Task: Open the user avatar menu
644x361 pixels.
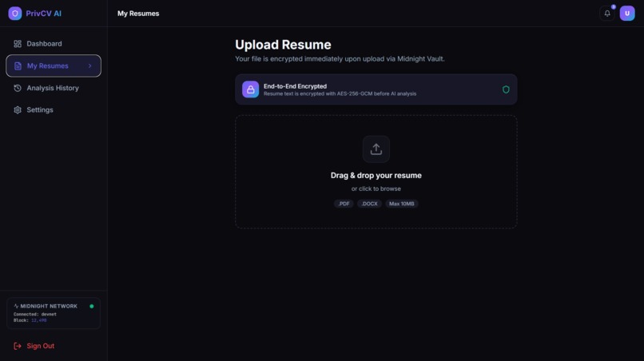Action: 627,14
